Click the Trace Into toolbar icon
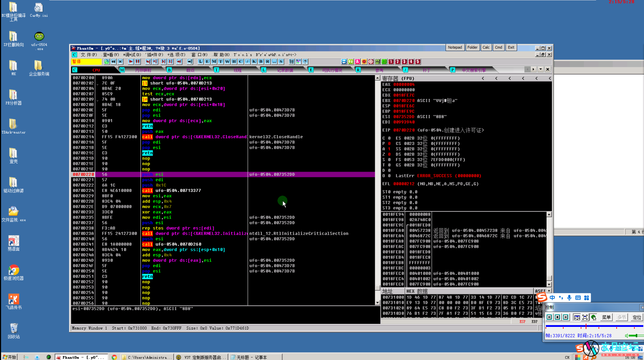The image size is (644, 360). [x=163, y=62]
